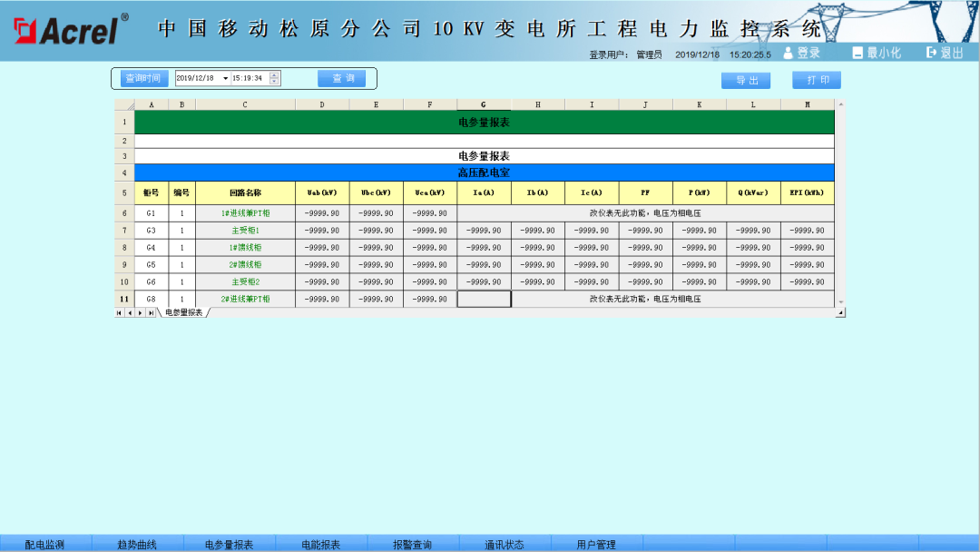Click the last-sheet navigation arrow
The image size is (980, 552).
pyautogui.click(x=152, y=315)
